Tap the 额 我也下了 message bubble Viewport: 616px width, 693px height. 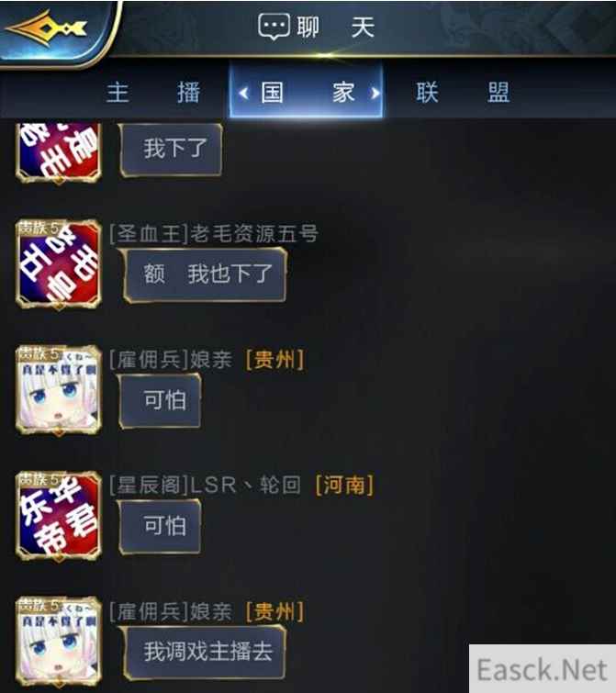205,274
